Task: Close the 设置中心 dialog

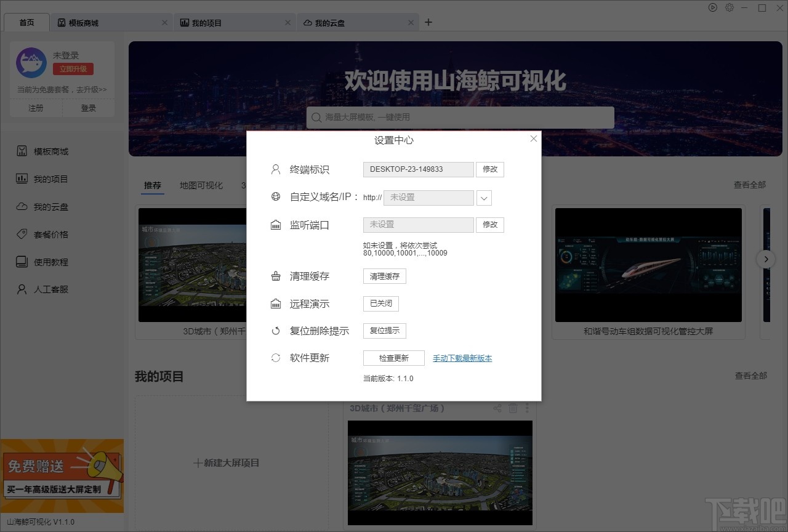Action: click(x=534, y=139)
